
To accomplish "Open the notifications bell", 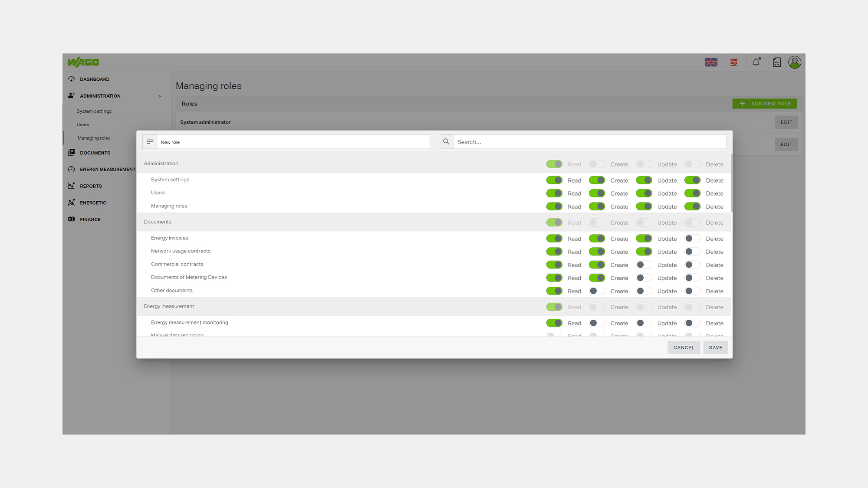I will [x=756, y=62].
